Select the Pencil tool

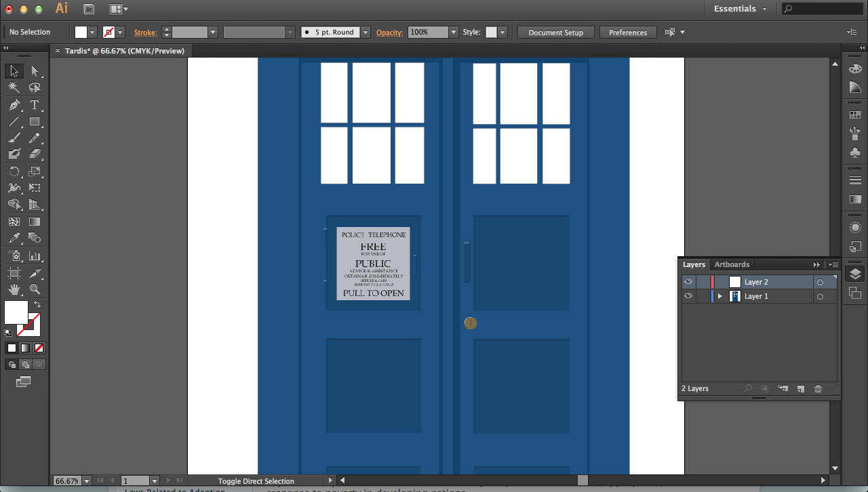(35, 138)
